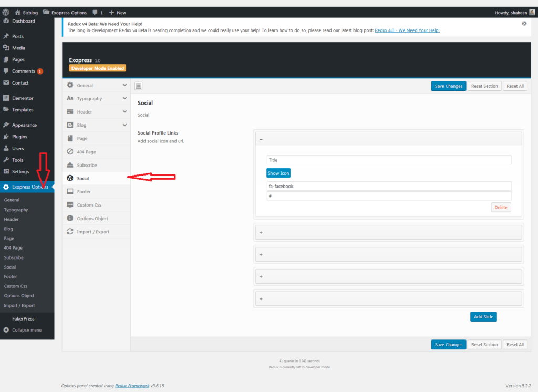The height and width of the screenshot is (392, 538).
Task: Click the Howdy, shaheen account text
Action: coord(511,13)
